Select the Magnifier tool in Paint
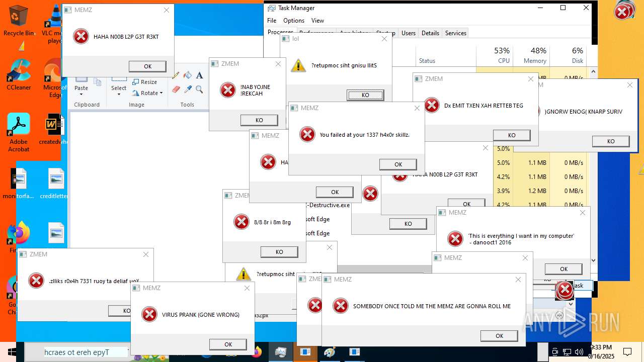Viewport: 644px width, 362px height. [199, 89]
